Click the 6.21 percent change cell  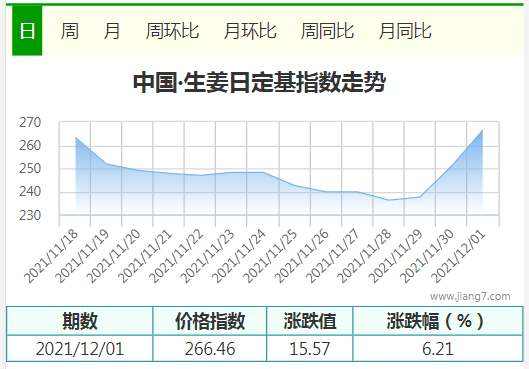438,348
